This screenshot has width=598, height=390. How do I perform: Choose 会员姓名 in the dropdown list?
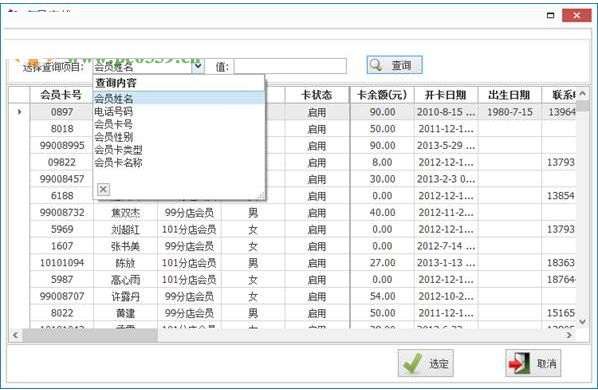point(179,98)
